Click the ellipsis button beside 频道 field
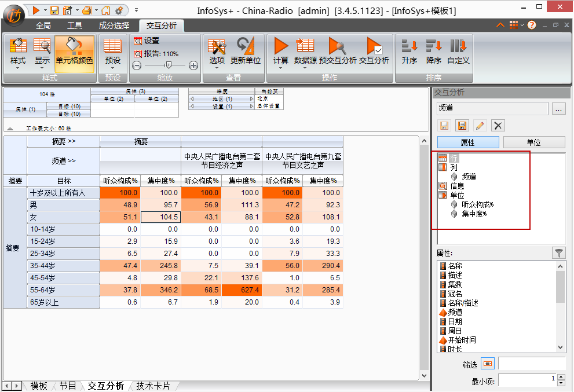Viewport: 574px width, 392px height. point(558,109)
